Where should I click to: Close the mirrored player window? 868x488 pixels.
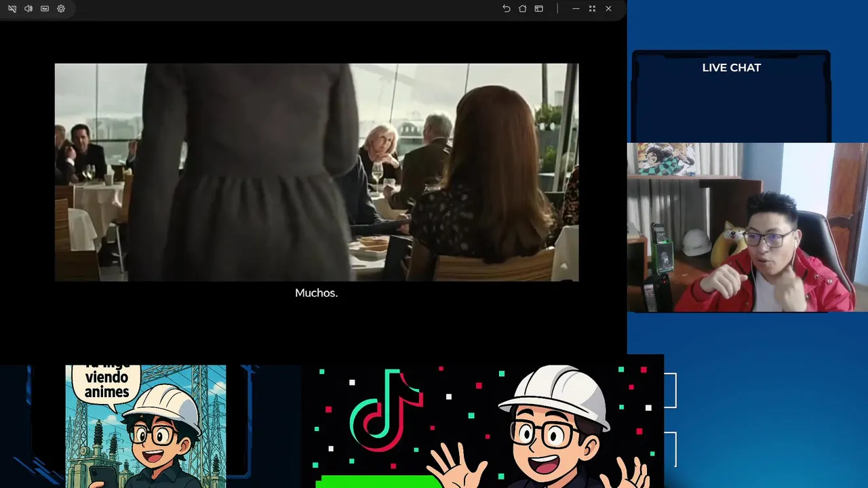pos(608,9)
